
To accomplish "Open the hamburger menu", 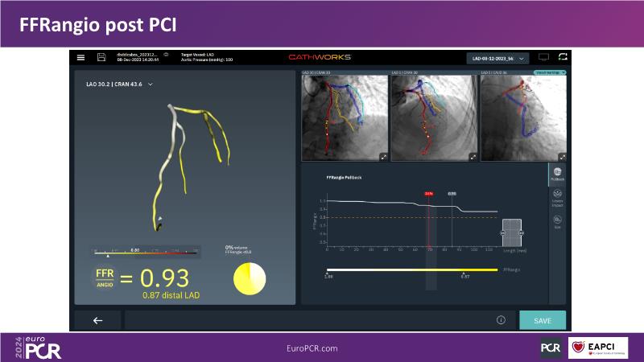I will [x=80, y=57].
